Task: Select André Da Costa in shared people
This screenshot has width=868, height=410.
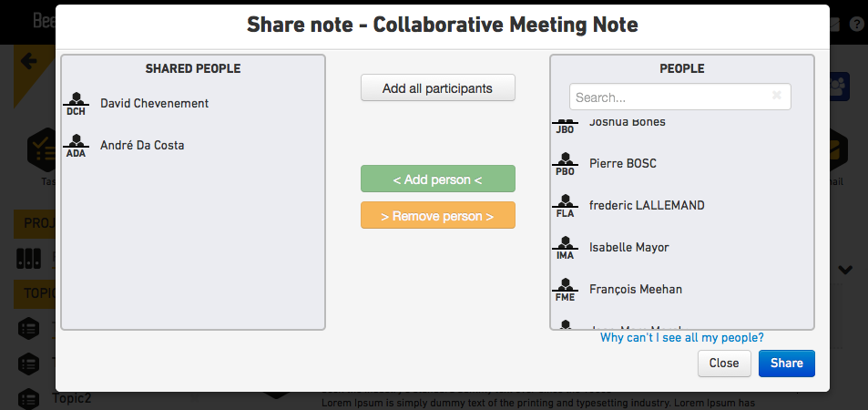Action: (x=142, y=146)
